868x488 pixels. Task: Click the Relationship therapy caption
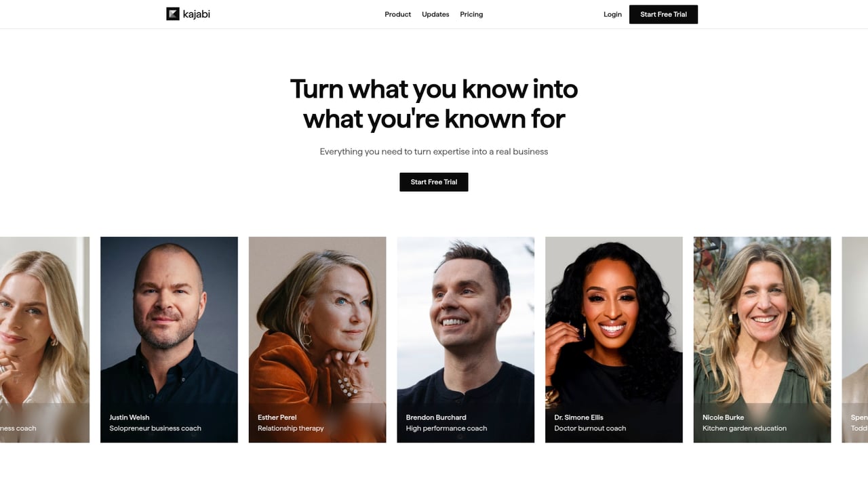291,428
